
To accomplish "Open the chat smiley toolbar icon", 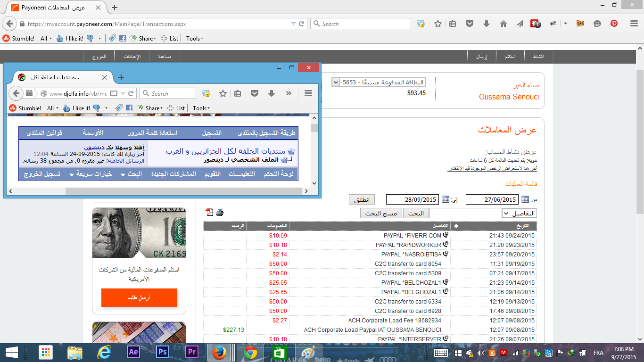I will (597, 24).
